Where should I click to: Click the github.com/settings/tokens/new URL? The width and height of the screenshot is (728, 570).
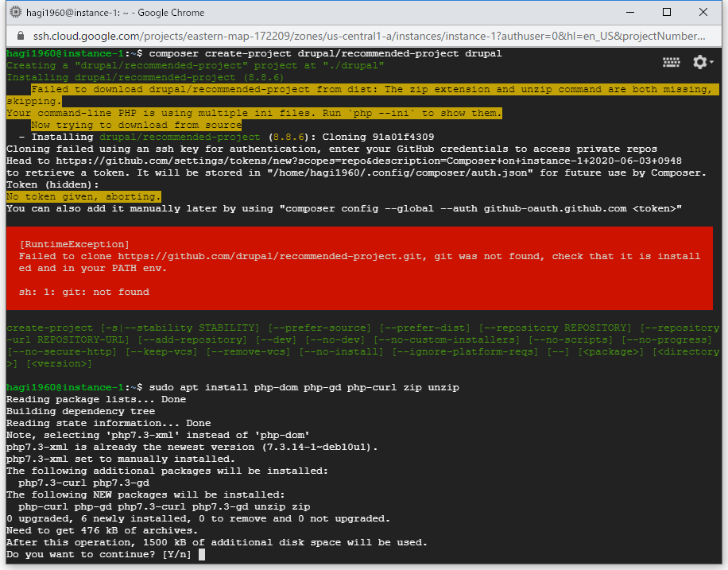click(x=369, y=161)
